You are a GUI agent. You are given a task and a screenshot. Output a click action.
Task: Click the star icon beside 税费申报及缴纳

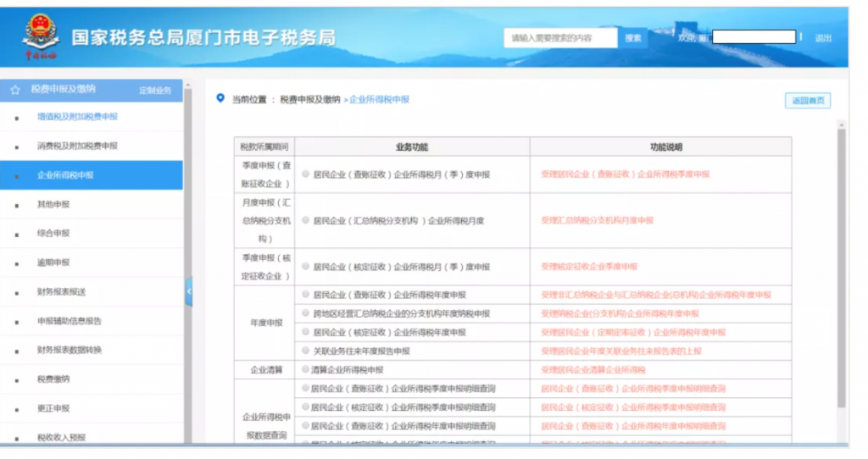pos(15,89)
